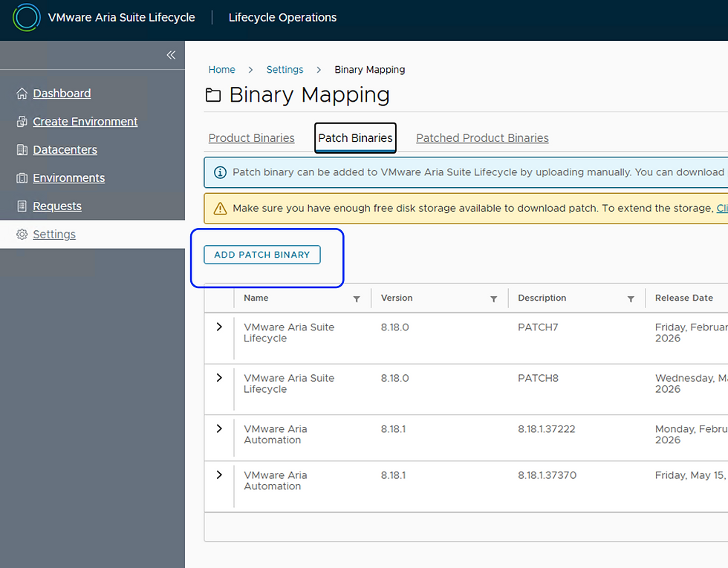
Task: Click VMware Aria Suite Lifecycle name in PATCH8 row
Action: pos(289,384)
